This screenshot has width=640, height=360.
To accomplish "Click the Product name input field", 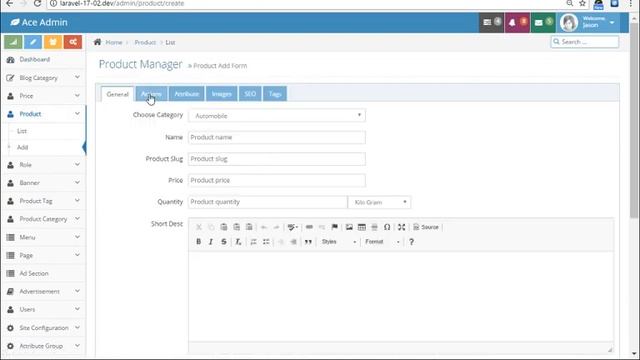I will coord(277,138).
